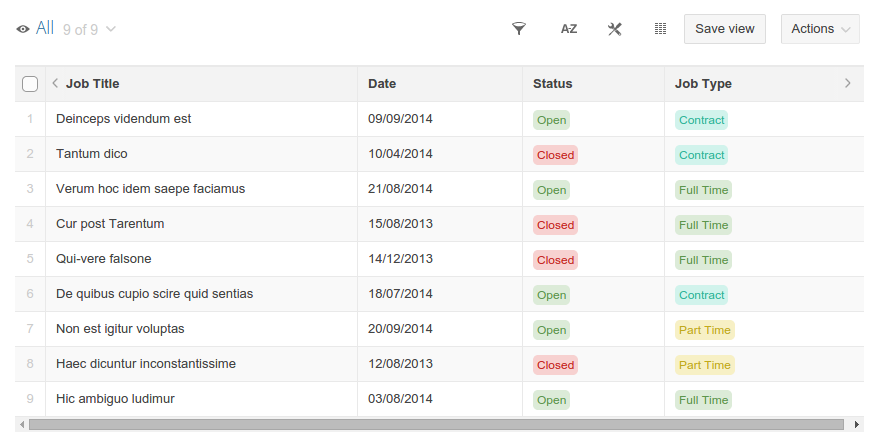Viewport: 878px width, 446px height.
Task: Open the column grid layout icon
Action: tap(660, 29)
